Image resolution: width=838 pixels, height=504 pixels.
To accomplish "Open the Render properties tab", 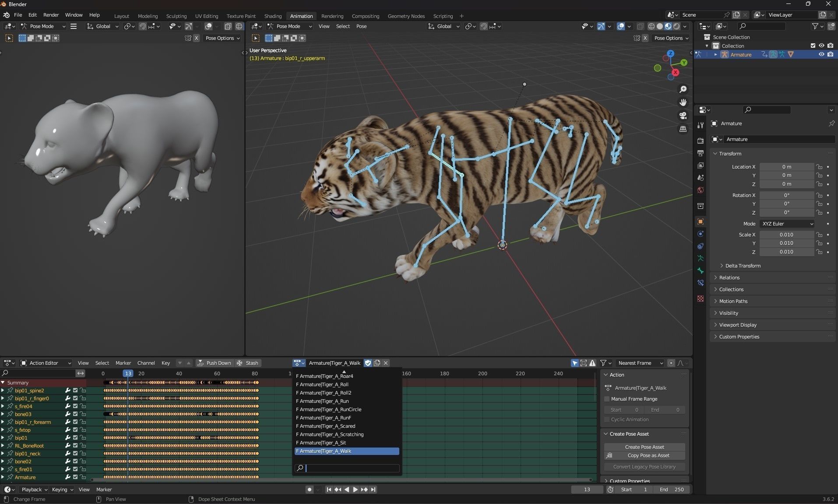I will tap(701, 141).
